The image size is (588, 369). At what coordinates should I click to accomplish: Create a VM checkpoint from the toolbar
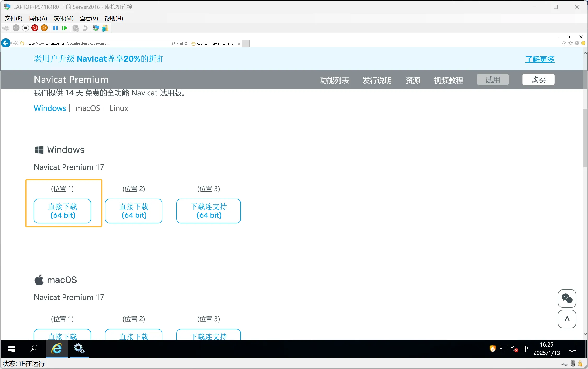[76, 28]
